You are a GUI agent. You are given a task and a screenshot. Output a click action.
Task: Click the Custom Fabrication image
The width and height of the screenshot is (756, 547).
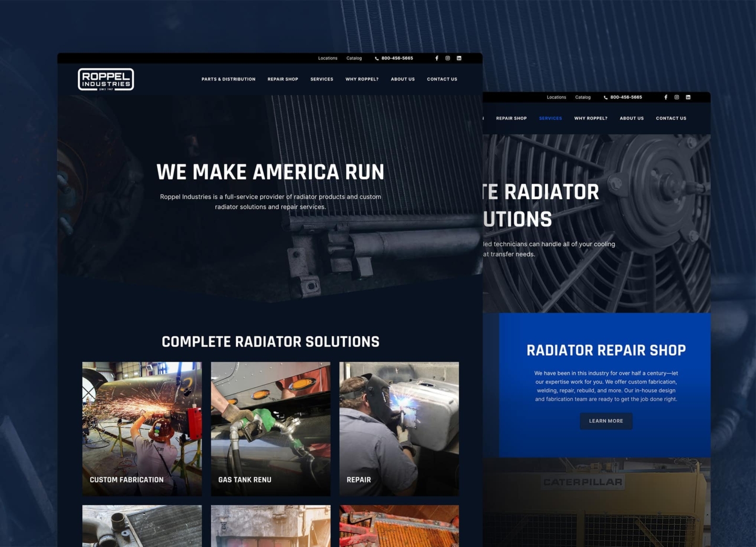click(x=142, y=428)
